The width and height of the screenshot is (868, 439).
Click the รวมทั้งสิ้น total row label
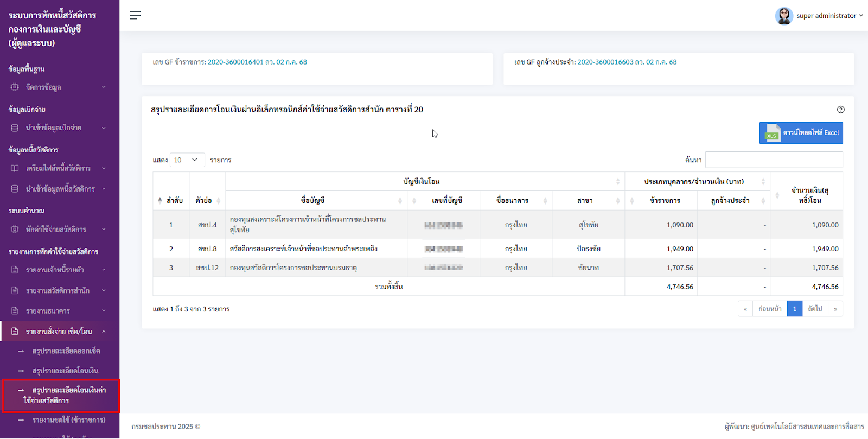click(x=389, y=287)
